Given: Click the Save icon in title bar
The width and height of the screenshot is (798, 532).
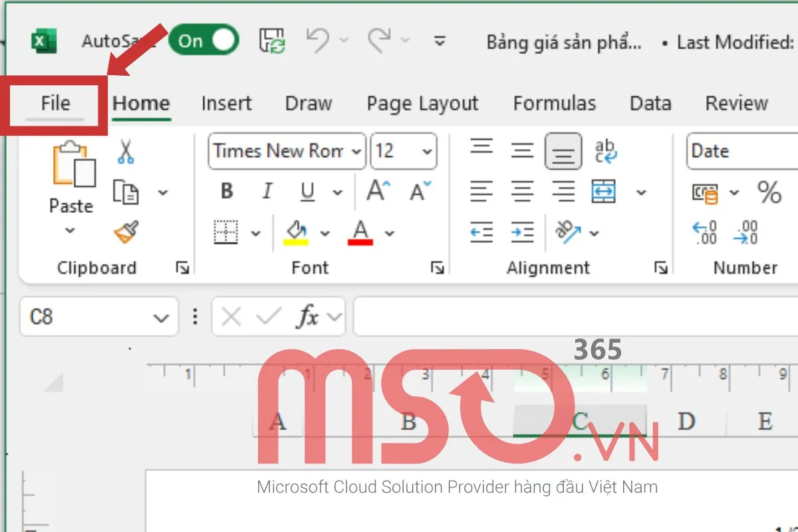Looking at the screenshot, I should pos(273,41).
